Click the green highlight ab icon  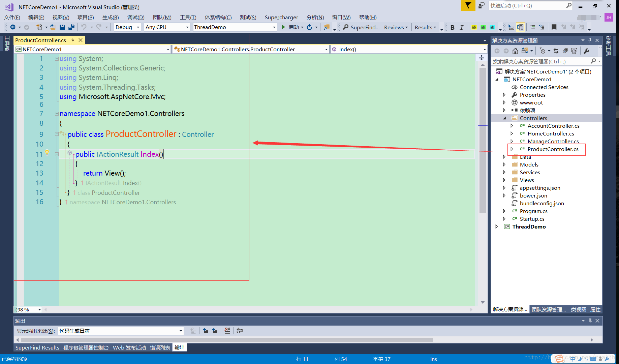[483, 27]
